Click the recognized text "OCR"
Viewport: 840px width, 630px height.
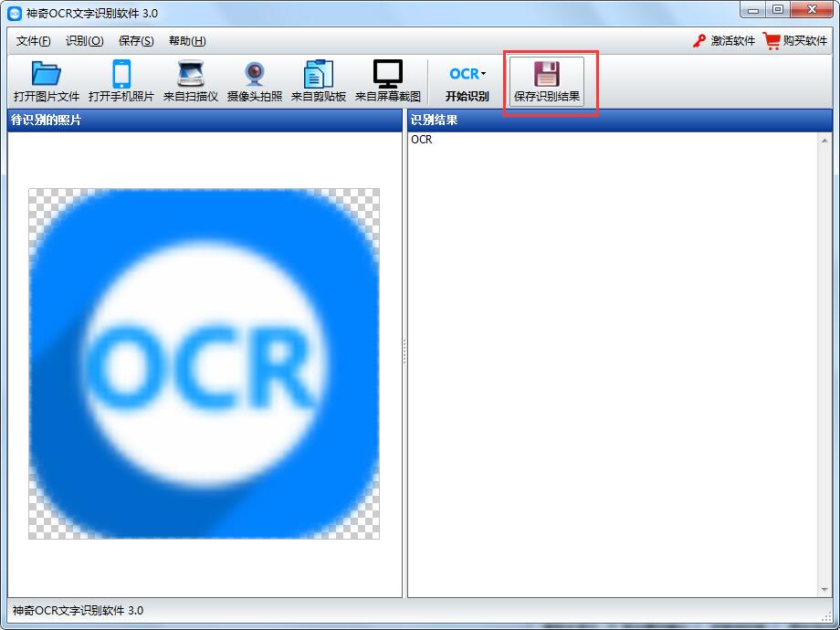point(422,140)
